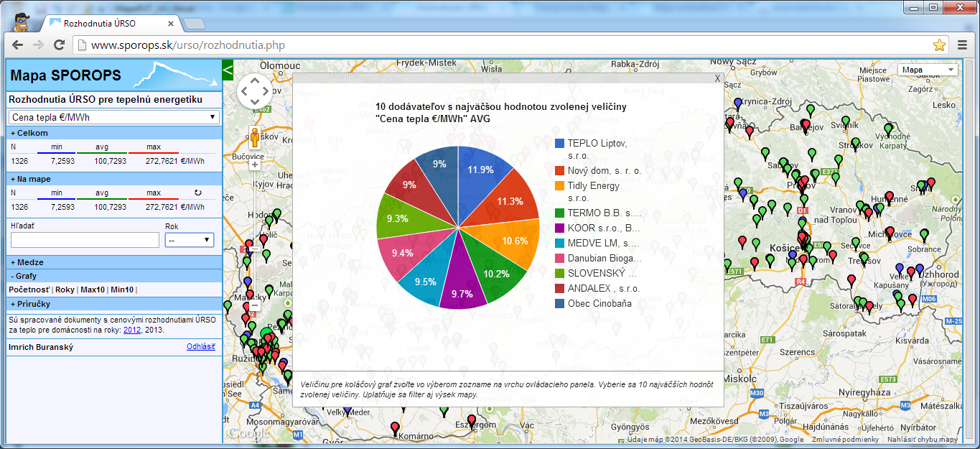Click the Obec Cinobaňa legend label

coord(602,303)
